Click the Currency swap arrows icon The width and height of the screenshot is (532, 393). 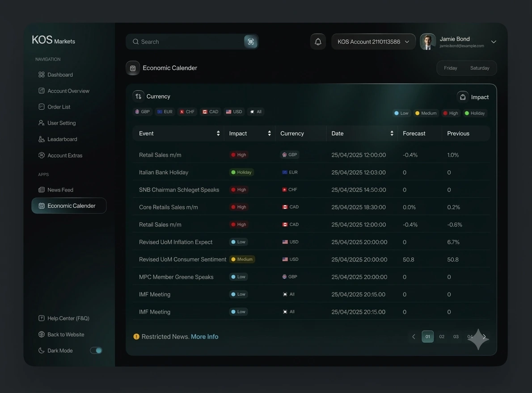pyautogui.click(x=138, y=96)
